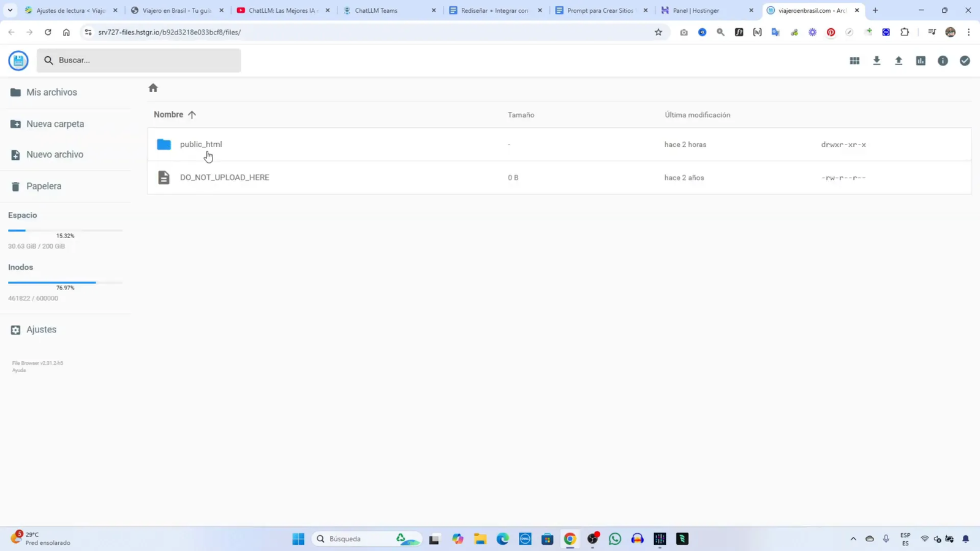980x551 pixels.
Task: Sort files by Nombre column
Action: (168, 114)
